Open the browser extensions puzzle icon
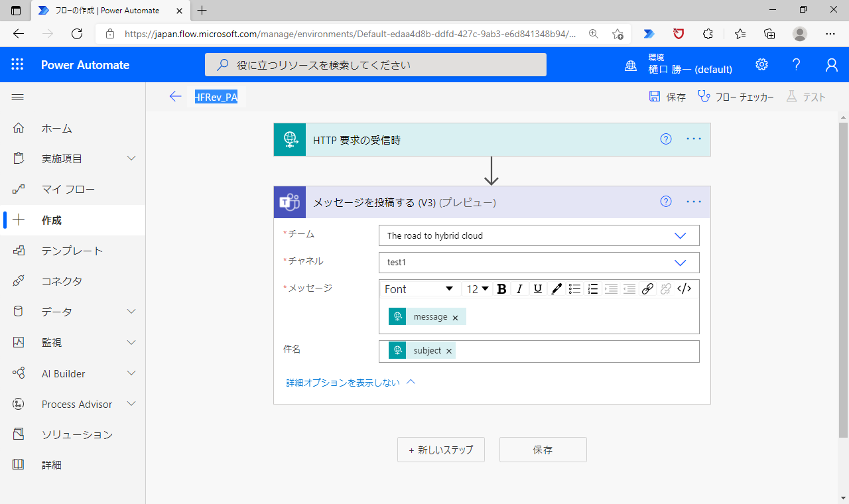The width and height of the screenshot is (849, 504). click(x=708, y=34)
